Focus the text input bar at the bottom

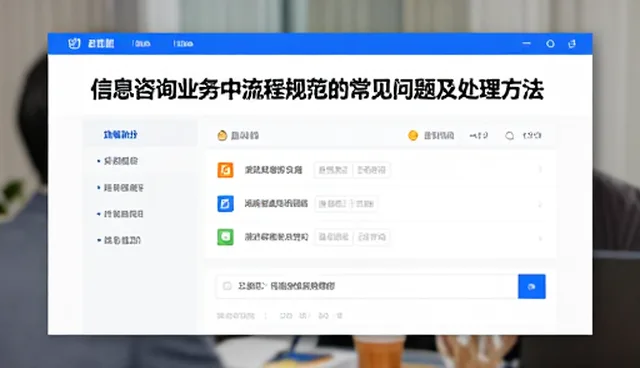[x=367, y=286]
